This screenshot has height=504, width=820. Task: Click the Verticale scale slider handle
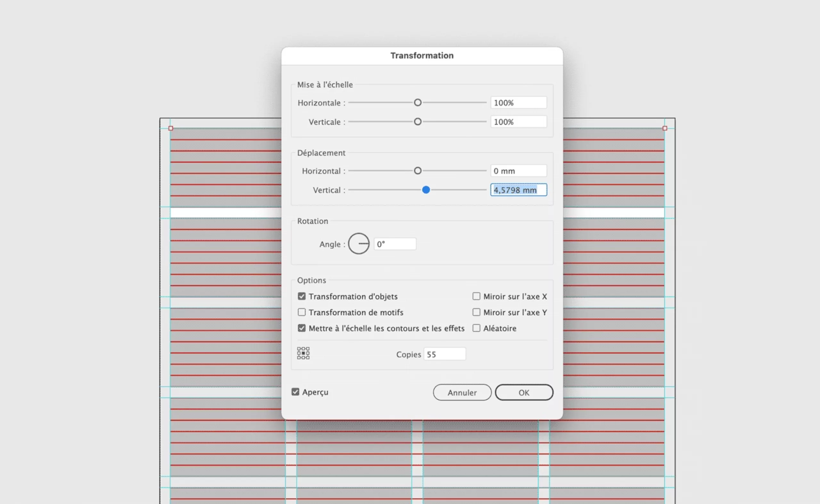coord(417,122)
